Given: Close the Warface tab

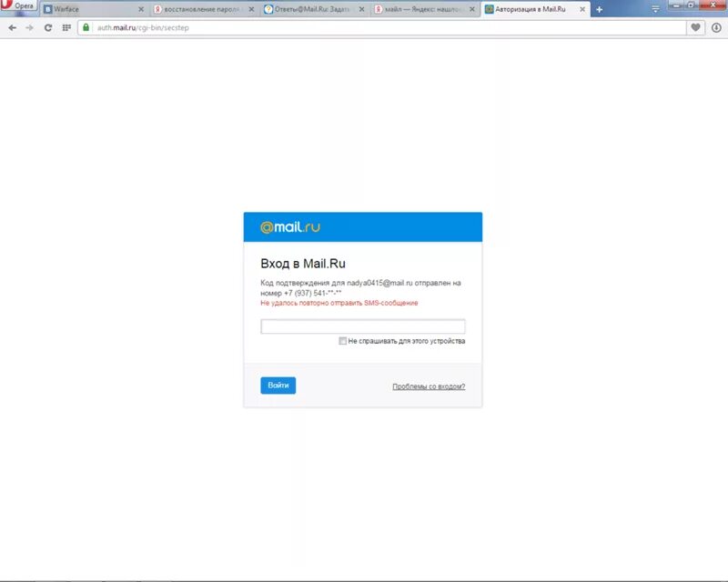Looking at the screenshot, I should pos(141,9).
